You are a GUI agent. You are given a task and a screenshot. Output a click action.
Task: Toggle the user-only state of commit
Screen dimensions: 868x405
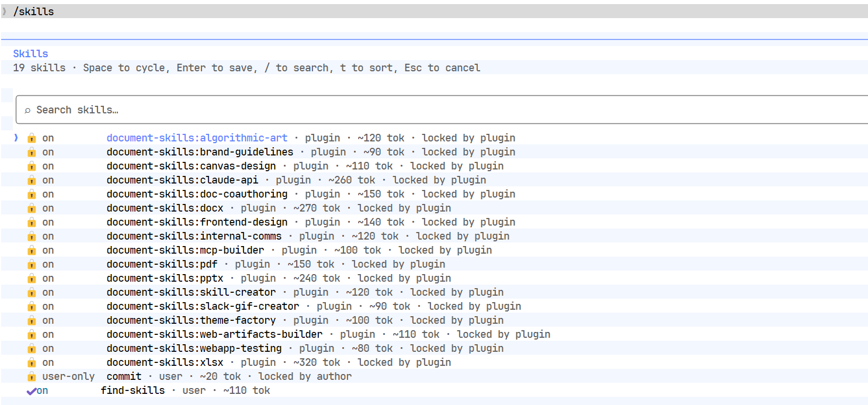pos(68,376)
